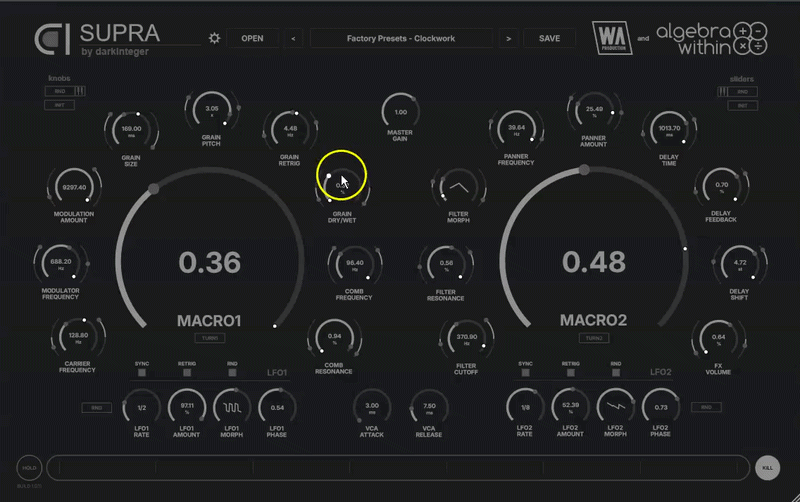Click the Delay Shift knob
Viewport: 800px width, 502px height.
pos(739,264)
